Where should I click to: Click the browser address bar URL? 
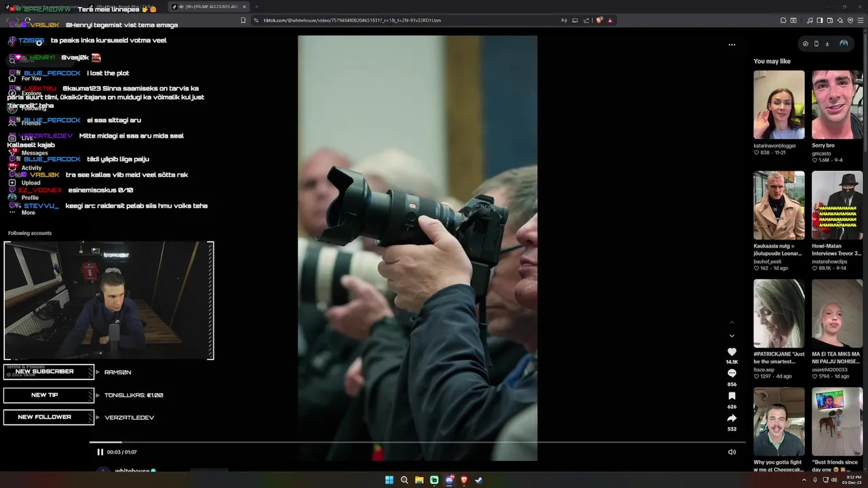(352, 20)
